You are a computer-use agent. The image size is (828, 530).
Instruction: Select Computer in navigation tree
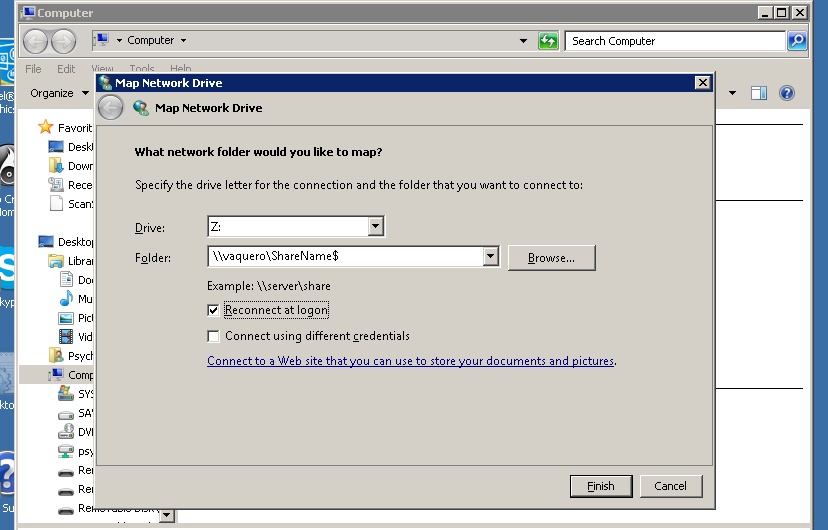[x=70, y=375]
